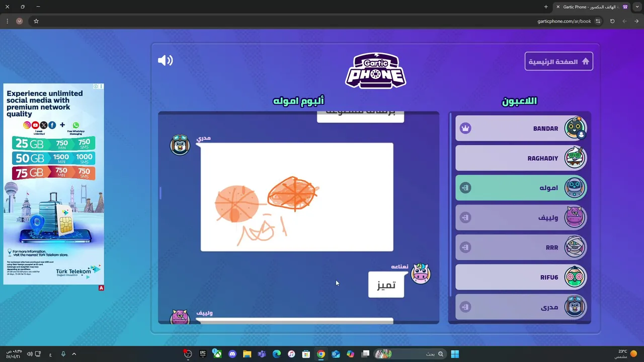Image resolution: width=644 pixels, height=362 pixels.
Task: Click the تميز answer bubble
Action: 386,285
